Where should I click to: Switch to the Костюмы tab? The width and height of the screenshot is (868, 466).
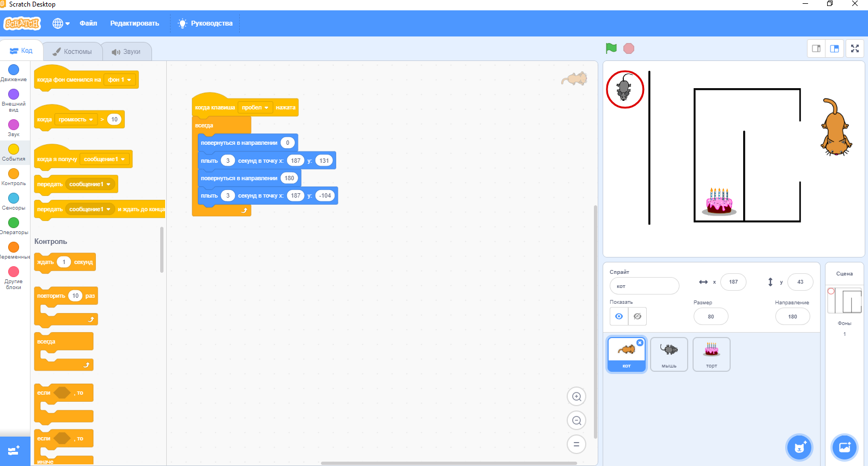click(72, 52)
